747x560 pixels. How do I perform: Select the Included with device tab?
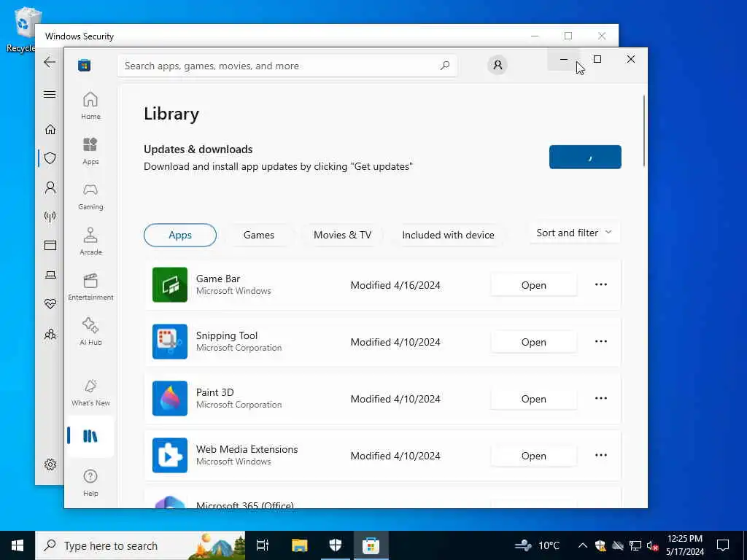(448, 235)
